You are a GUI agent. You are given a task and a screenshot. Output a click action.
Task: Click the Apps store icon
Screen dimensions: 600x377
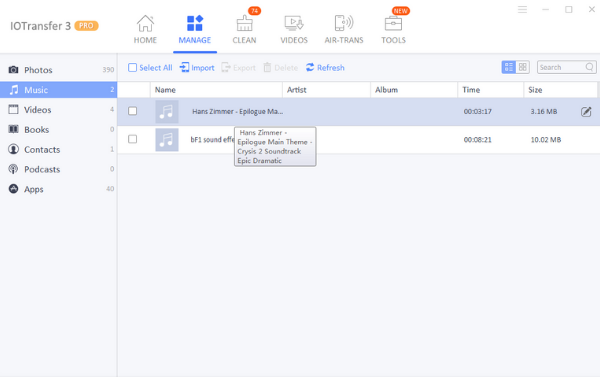click(x=13, y=189)
